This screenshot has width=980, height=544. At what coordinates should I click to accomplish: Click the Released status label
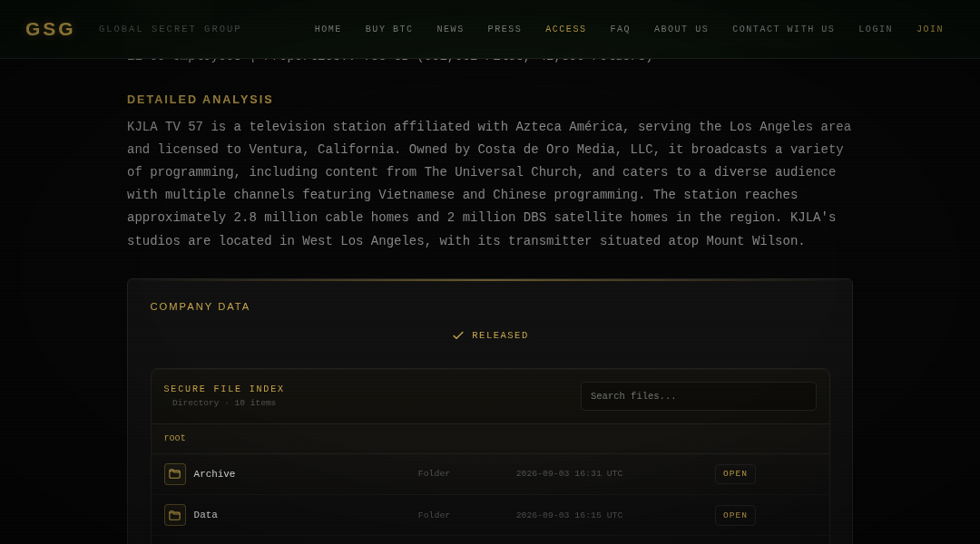tap(500, 335)
